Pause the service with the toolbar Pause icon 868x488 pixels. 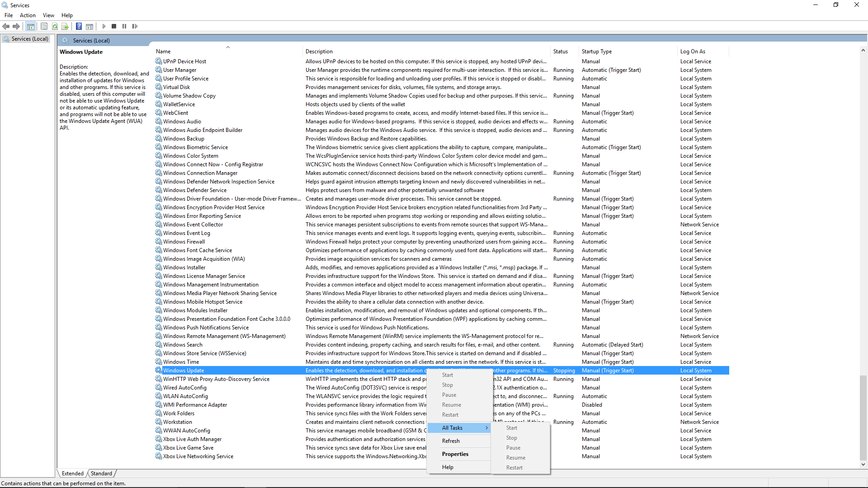click(124, 26)
